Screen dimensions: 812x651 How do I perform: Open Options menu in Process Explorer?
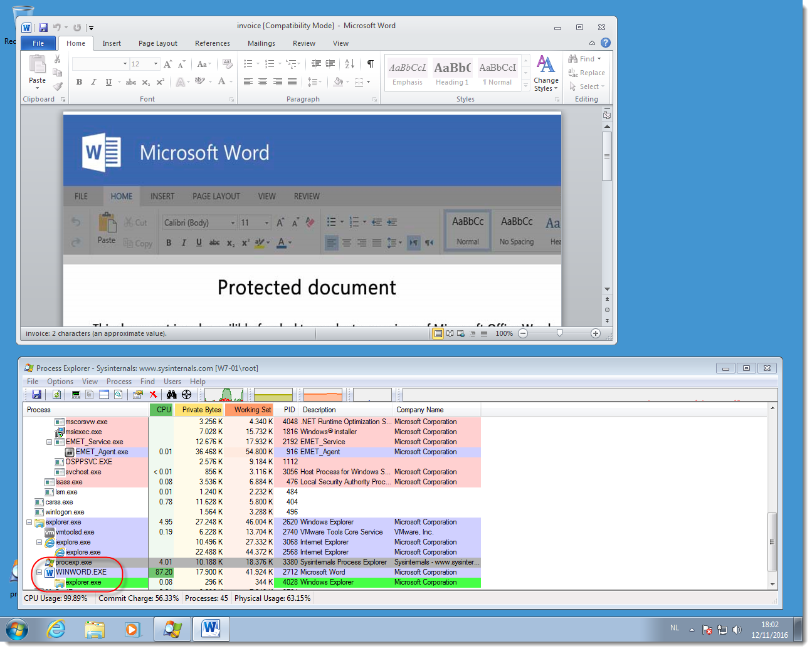click(60, 382)
